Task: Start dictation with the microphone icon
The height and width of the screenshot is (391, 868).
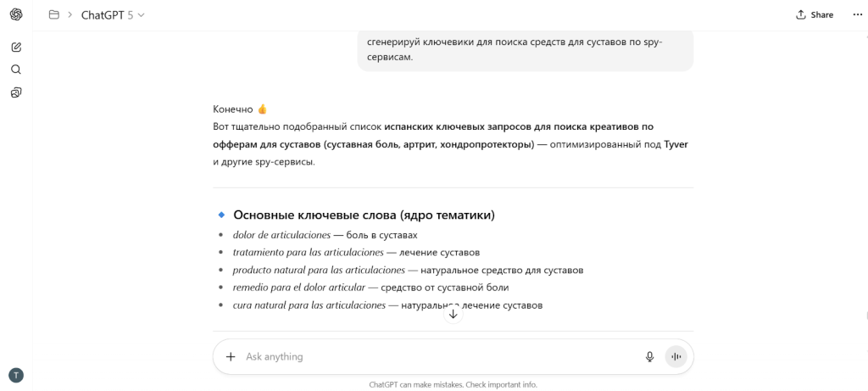Action: (x=650, y=357)
